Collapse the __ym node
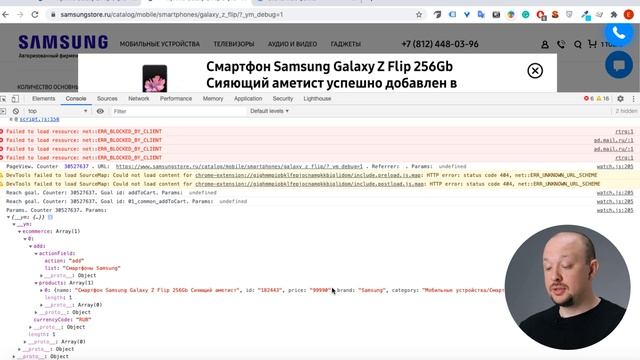The height and width of the screenshot is (360, 640). [x=14, y=224]
